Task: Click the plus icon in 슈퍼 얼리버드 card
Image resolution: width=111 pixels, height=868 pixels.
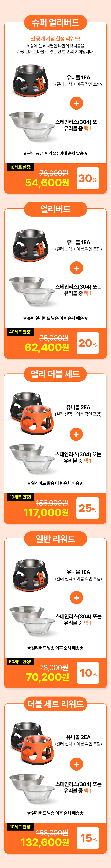Action: point(76,103)
